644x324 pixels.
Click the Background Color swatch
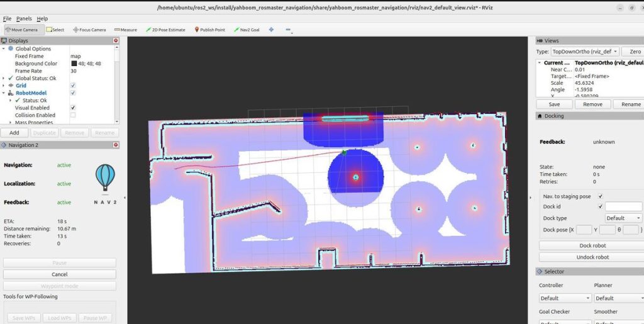74,64
